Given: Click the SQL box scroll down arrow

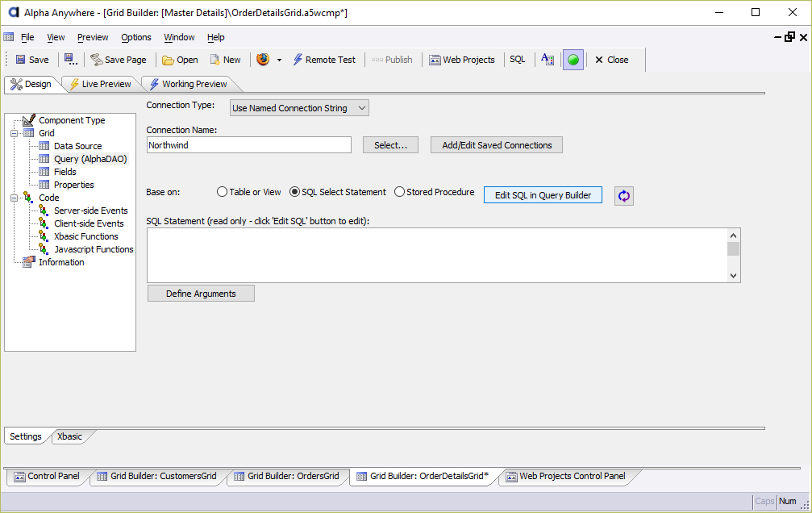Looking at the screenshot, I should tap(733, 276).
